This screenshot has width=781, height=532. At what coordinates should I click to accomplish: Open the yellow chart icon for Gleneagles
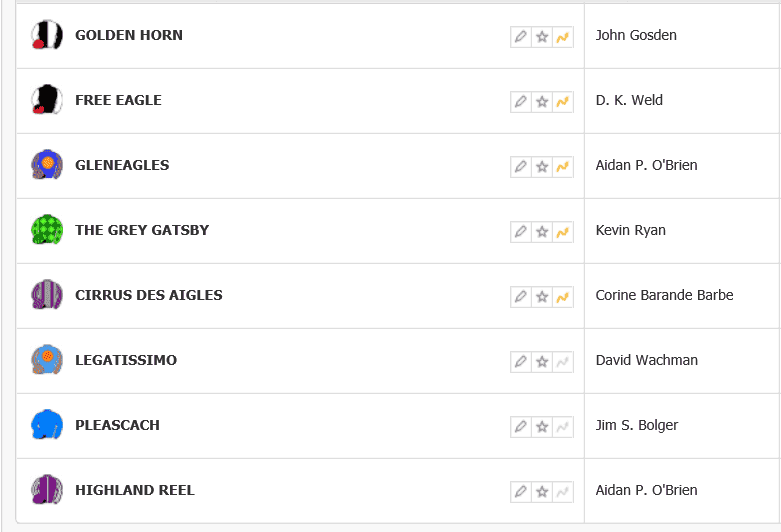click(563, 167)
